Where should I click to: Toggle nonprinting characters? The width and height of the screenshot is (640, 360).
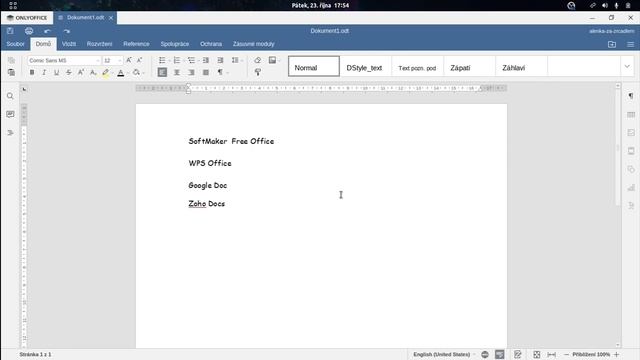tap(220, 72)
